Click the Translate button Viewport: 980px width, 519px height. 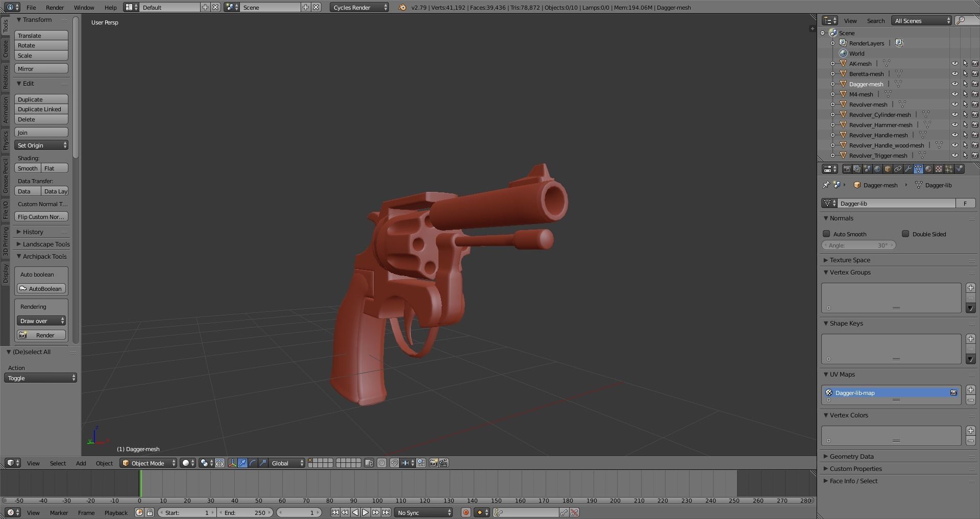[x=41, y=35]
